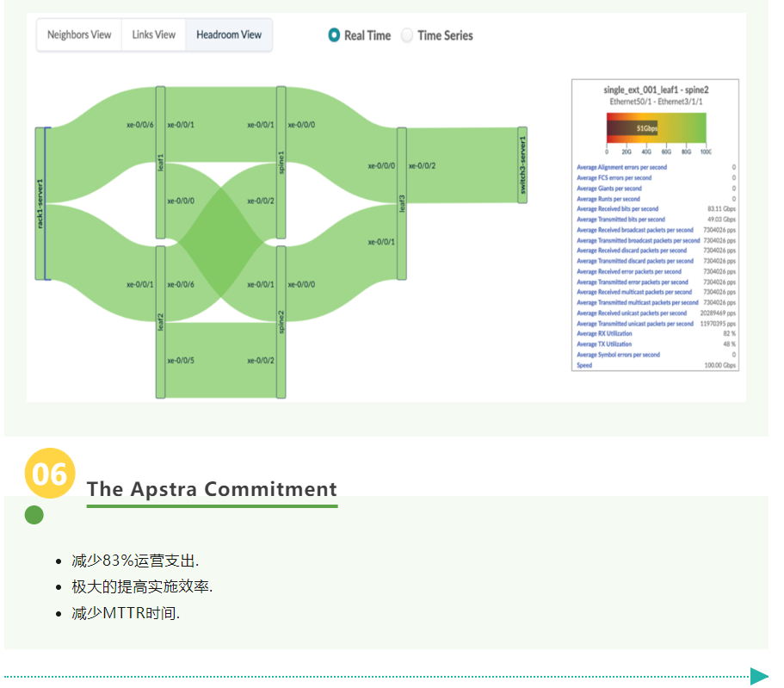
Task: Open Average FCS errors per second
Action: pos(614,177)
